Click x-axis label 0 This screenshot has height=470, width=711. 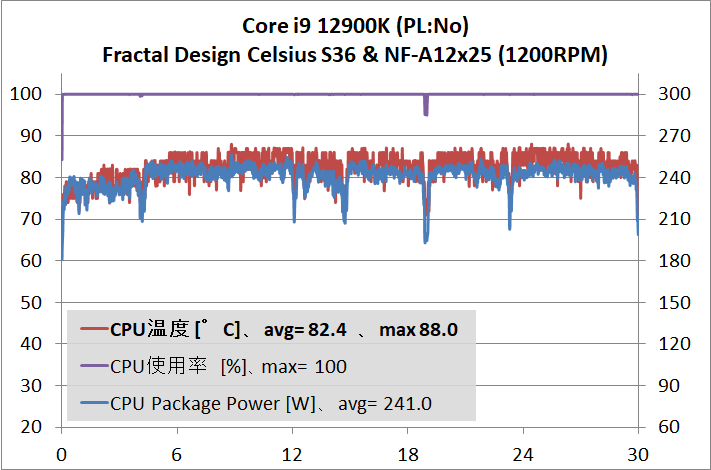point(61,455)
